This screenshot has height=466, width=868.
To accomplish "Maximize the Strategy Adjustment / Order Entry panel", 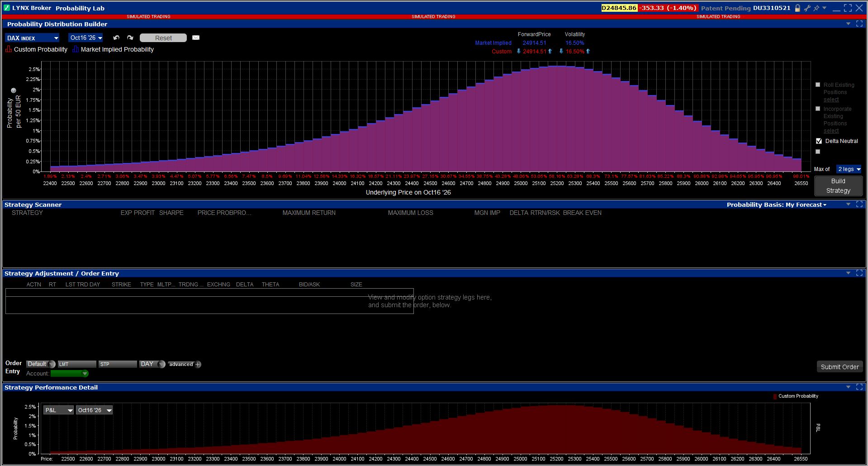I will [859, 273].
